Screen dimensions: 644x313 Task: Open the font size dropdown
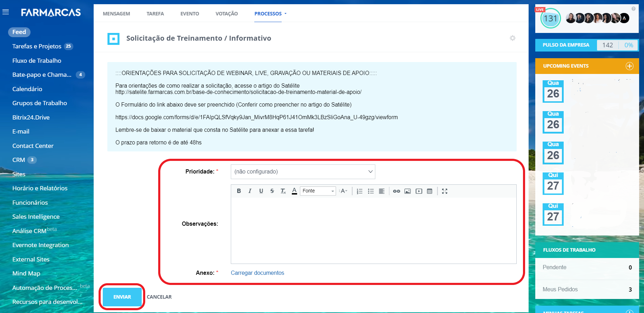(344, 191)
